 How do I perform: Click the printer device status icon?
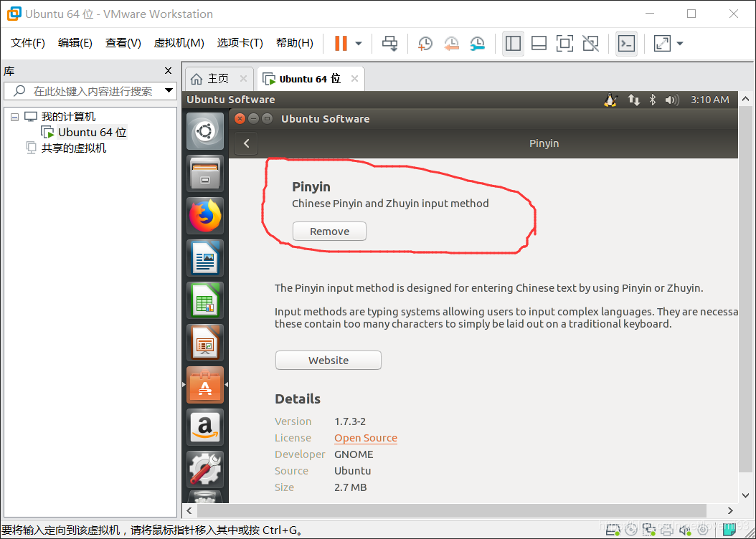coord(667,530)
